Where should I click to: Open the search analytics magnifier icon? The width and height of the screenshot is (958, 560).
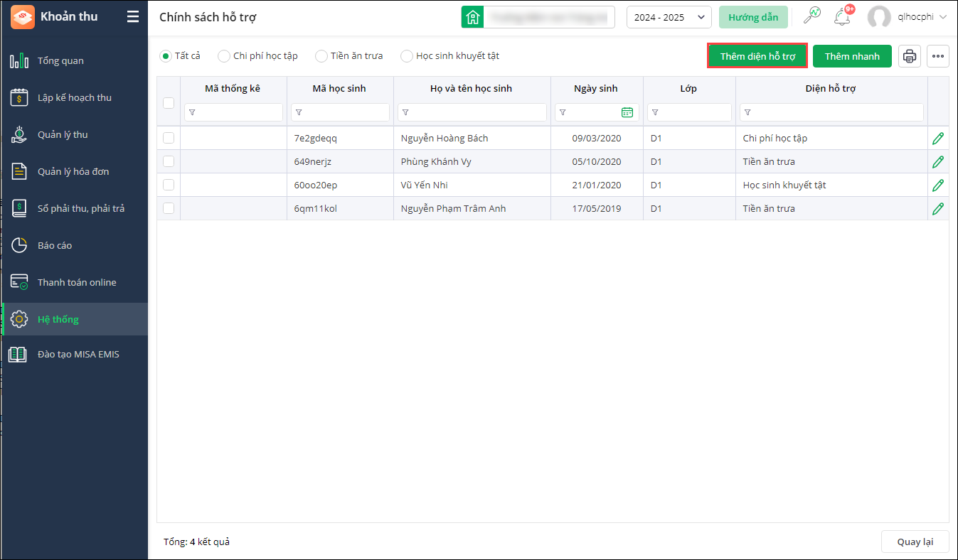(x=811, y=16)
